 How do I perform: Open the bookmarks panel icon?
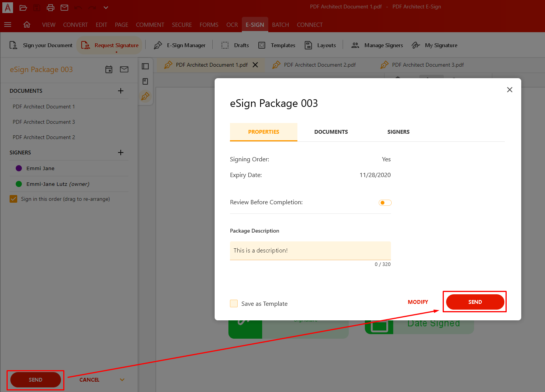[x=145, y=81]
